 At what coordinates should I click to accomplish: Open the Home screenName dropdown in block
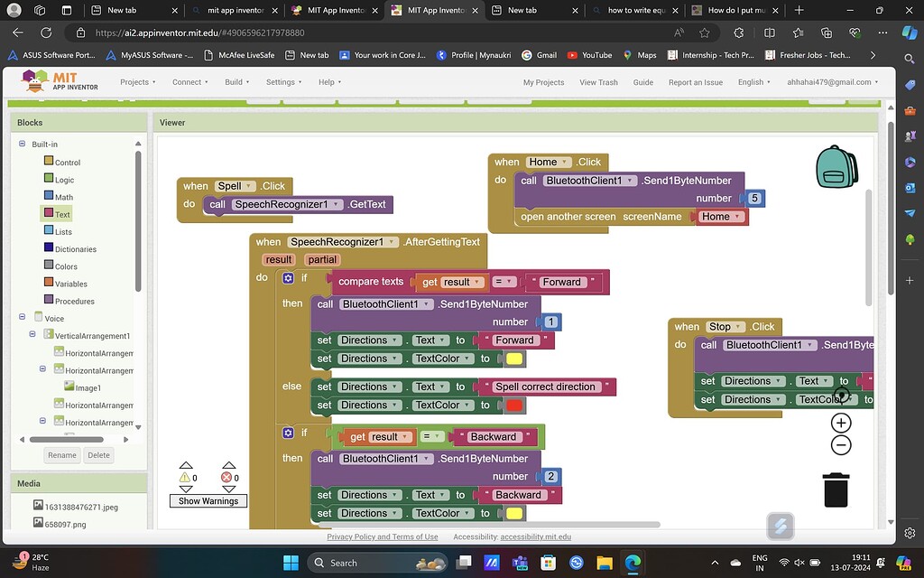click(x=720, y=217)
